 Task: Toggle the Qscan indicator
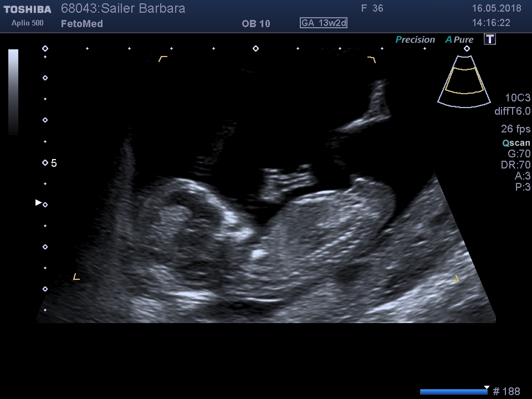[516, 143]
